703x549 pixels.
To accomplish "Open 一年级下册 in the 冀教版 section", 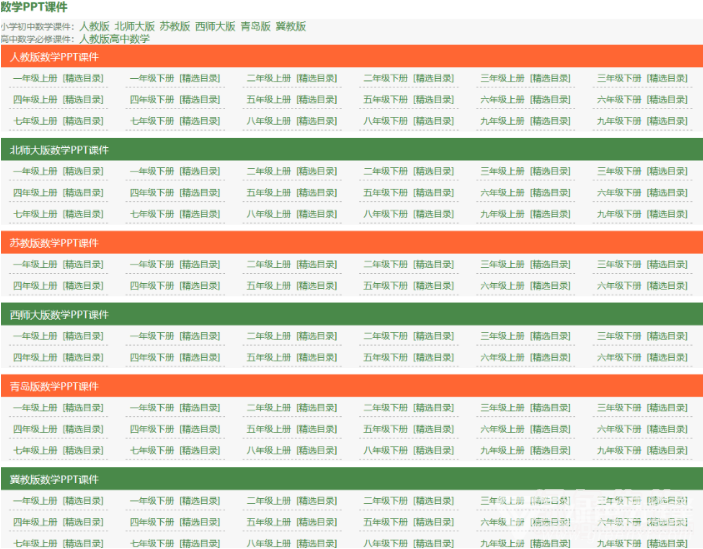I will click(152, 501).
